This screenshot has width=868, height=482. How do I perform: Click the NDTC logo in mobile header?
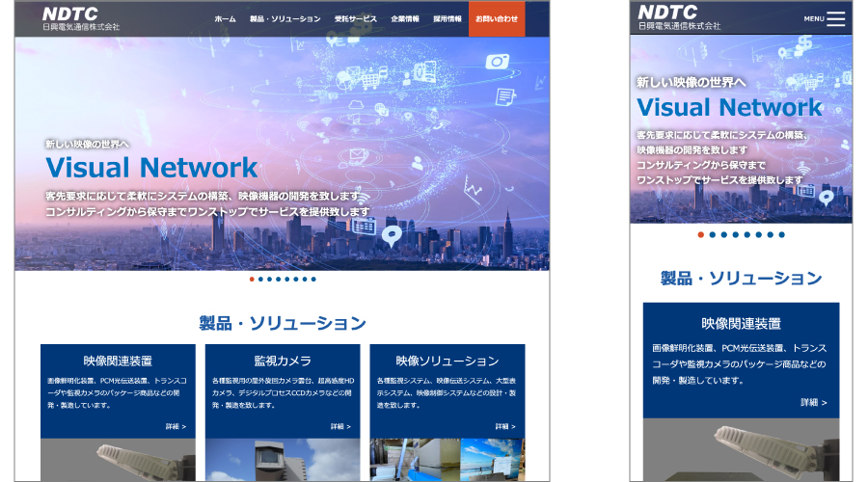tap(679, 17)
